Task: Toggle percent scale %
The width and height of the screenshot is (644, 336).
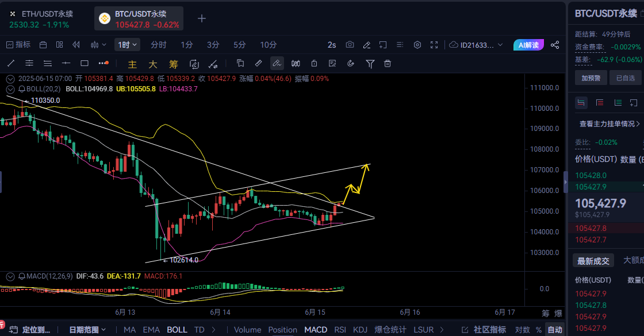Action: (x=538, y=330)
